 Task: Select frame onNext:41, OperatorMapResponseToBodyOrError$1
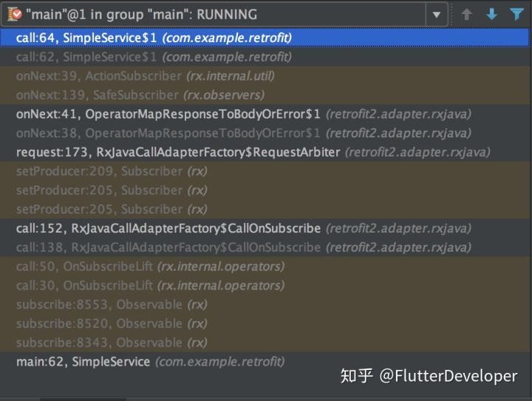[x=243, y=114]
